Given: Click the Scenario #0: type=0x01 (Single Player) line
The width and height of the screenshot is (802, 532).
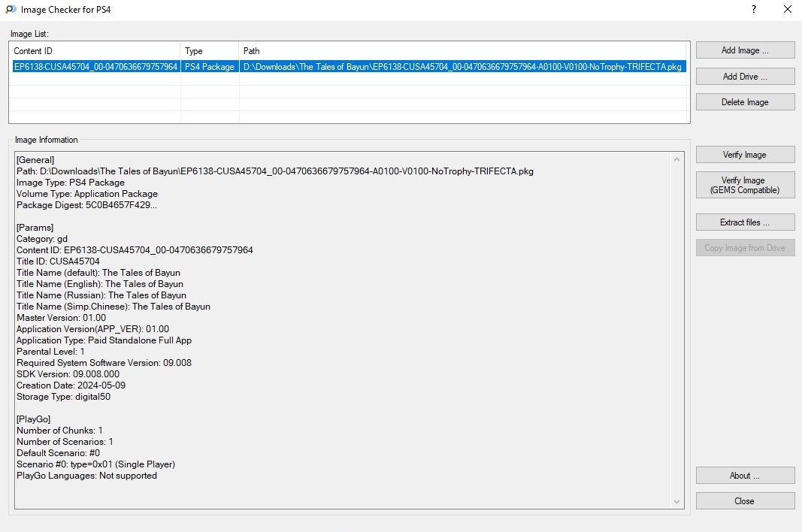Looking at the screenshot, I should [95, 464].
